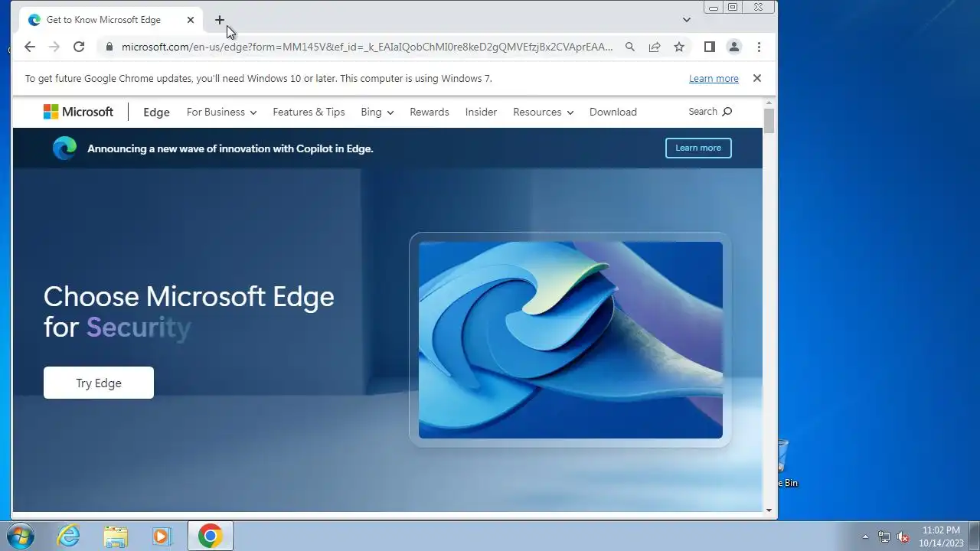
Task: Click the forward navigation arrow
Action: 54,47
